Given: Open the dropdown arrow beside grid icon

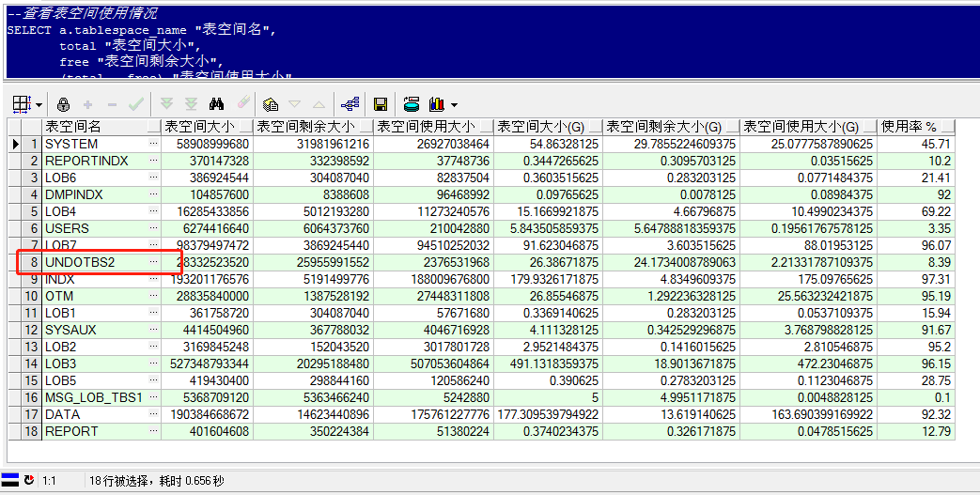Looking at the screenshot, I should click(x=39, y=104).
